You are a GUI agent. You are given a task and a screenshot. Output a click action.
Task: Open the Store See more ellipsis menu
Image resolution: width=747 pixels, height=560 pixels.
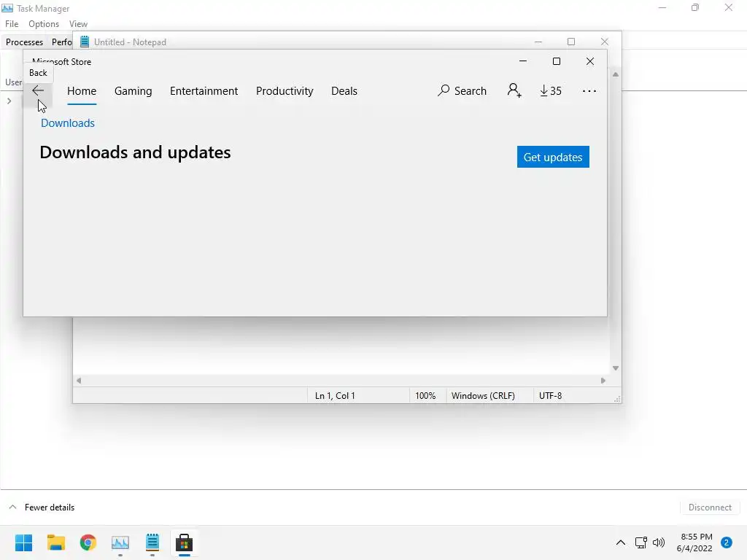[x=589, y=91]
